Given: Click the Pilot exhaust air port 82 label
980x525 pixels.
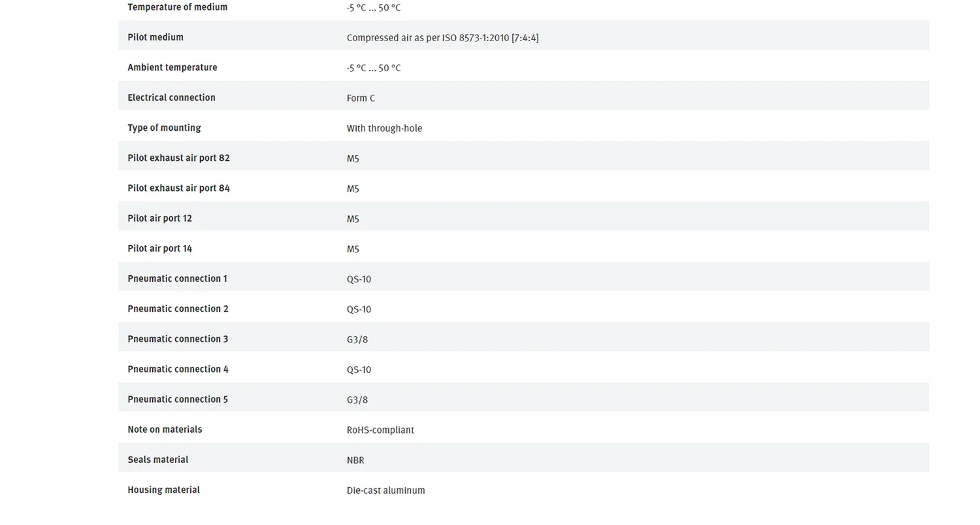Looking at the screenshot, I should coord(178,158).
